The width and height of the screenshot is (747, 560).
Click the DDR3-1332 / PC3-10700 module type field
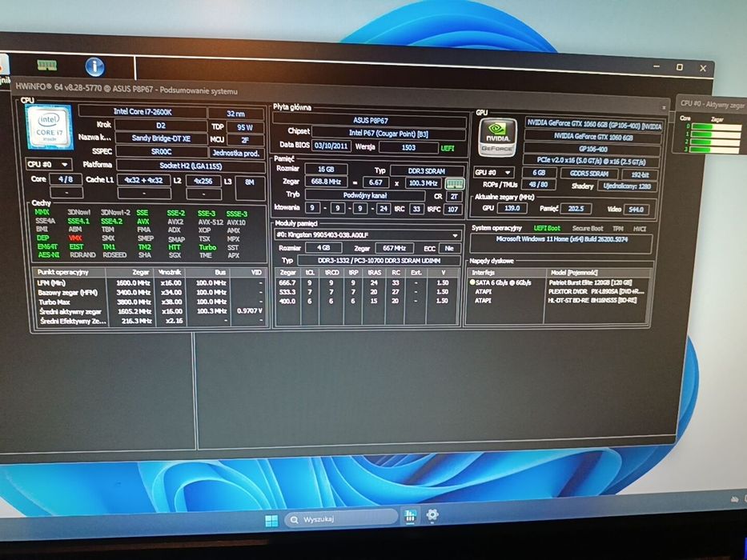tap(380, 261)
